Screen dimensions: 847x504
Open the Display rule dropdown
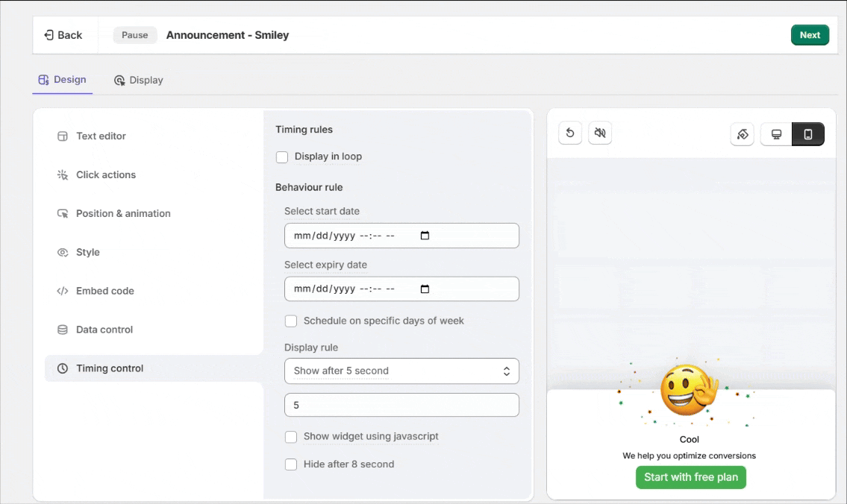(401, 371)
